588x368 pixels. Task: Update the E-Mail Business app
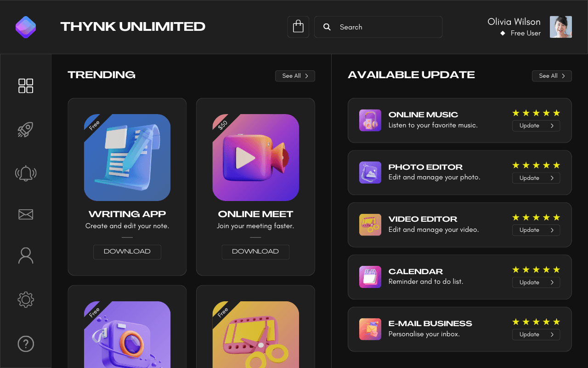click(x=536, y=334)
